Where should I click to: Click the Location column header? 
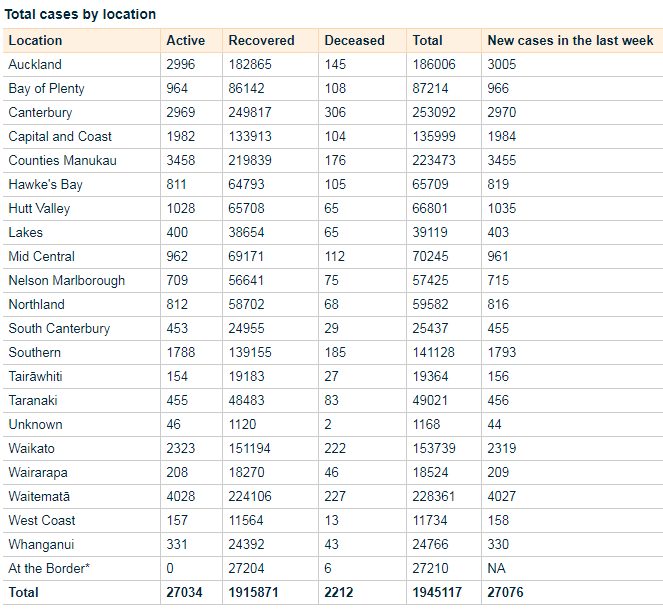tap(36, 41)
